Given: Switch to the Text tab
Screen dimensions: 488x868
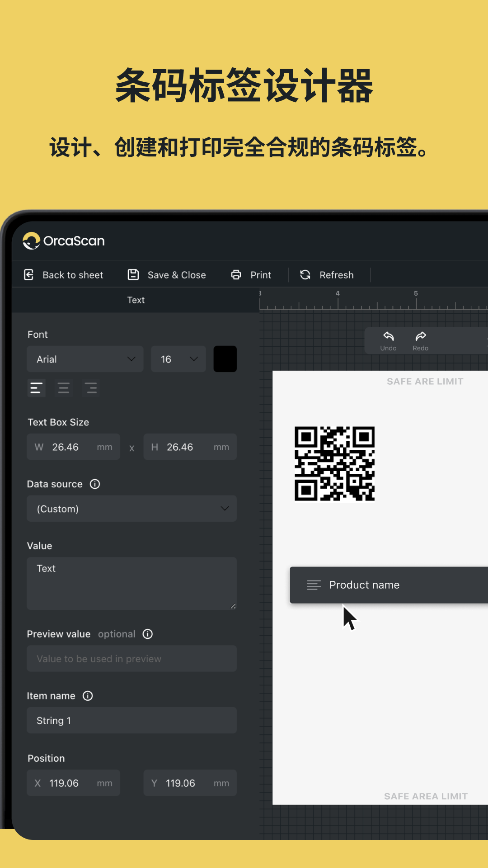Looking at the screenshot, I should pos(136,300).
